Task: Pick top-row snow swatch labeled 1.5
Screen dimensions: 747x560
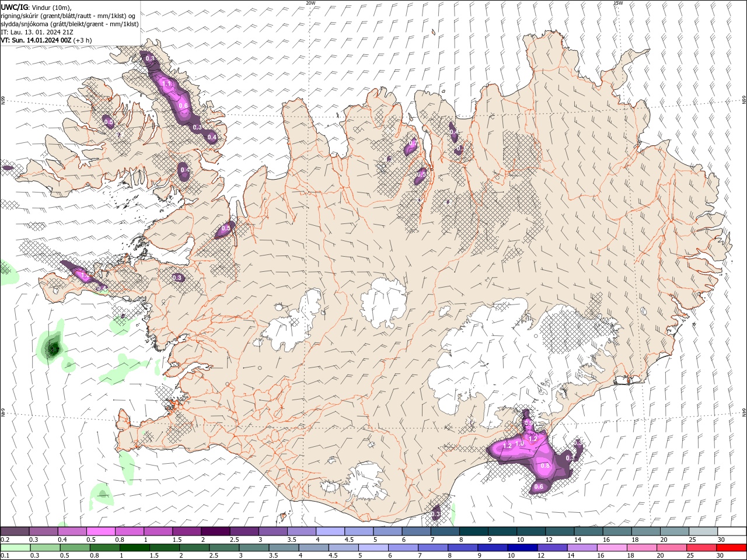Action: [187, 531]
